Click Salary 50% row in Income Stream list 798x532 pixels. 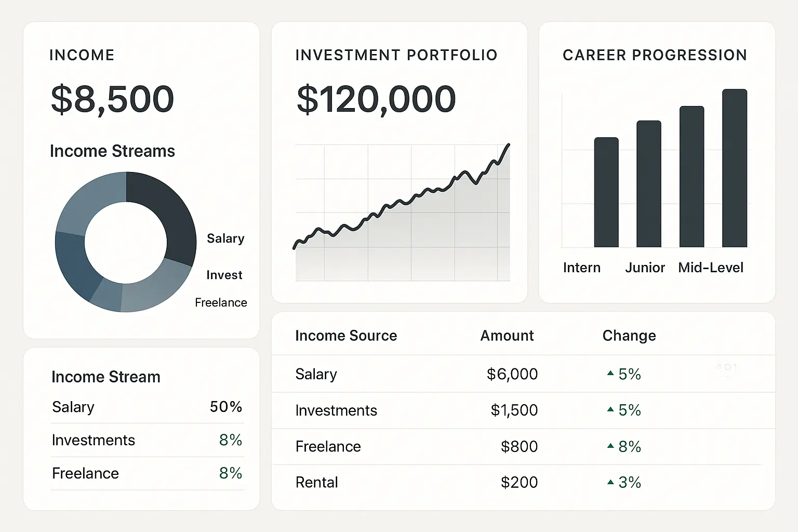point(147,407)
